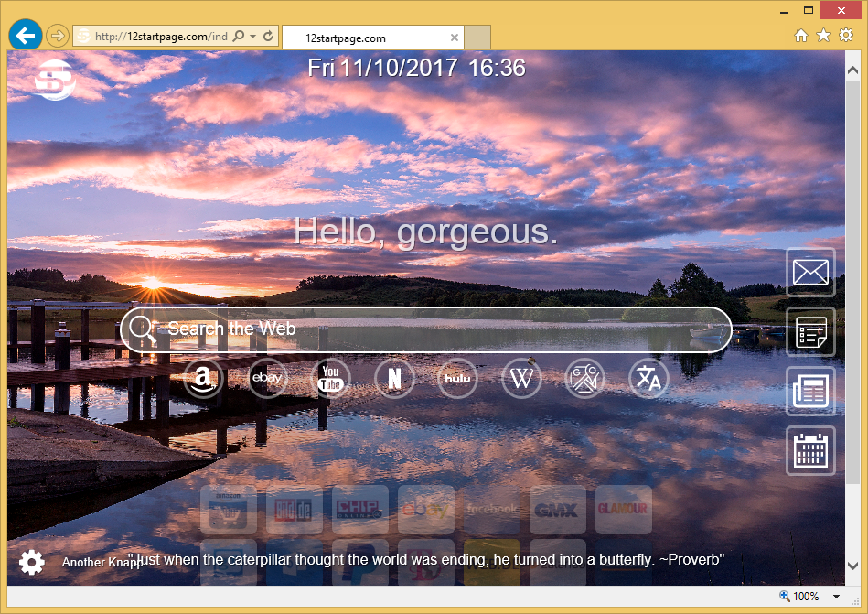Expand the address bar autocomplete dropdown arrow
This screenshot has width=868, height=614.
(x=253, y=37)
